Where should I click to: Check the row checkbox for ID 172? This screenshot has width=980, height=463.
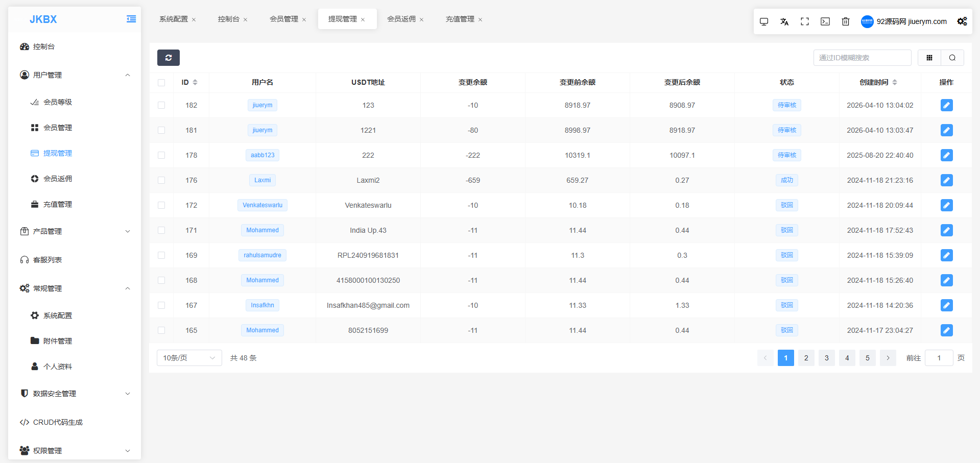[161, 205]
